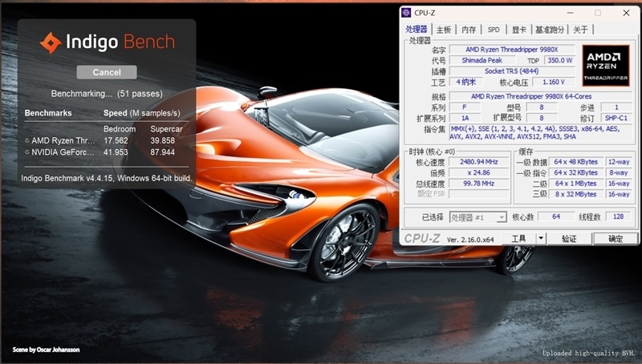Image resolution: width=642 pixels, height=364 pixels.
Task: Open the 内存 memory tab
Action: (x=469, y=30)
